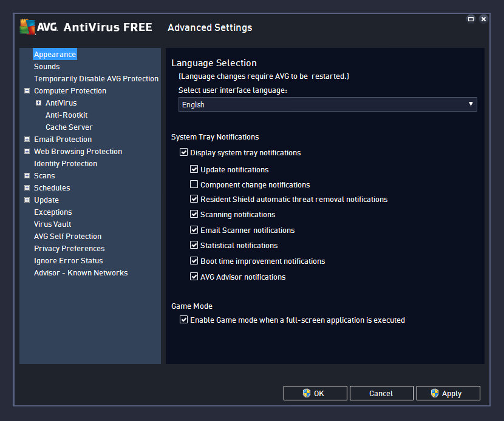Viewport: 504px width, 421px height.
Task: Enable Component change notifications
Action: pos(194,184)
